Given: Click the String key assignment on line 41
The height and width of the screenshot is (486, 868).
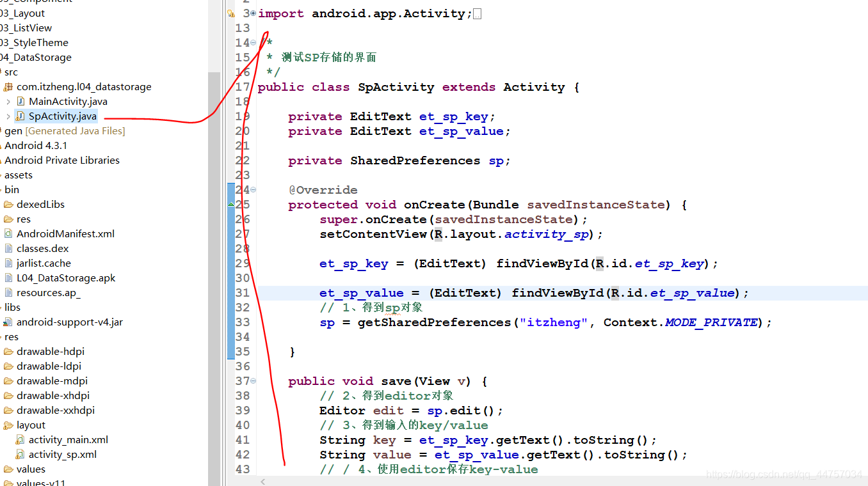Looking at the screenshot, I should coord(488,440).
